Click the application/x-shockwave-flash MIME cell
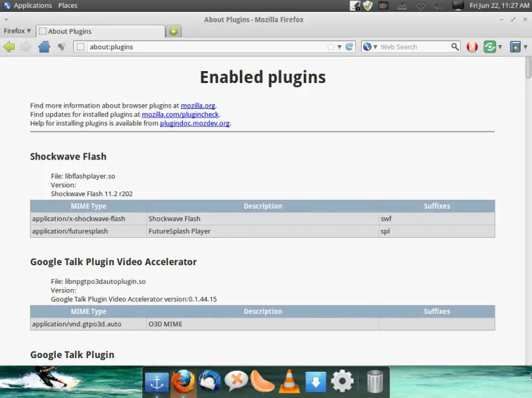 [x=88, y=219]
